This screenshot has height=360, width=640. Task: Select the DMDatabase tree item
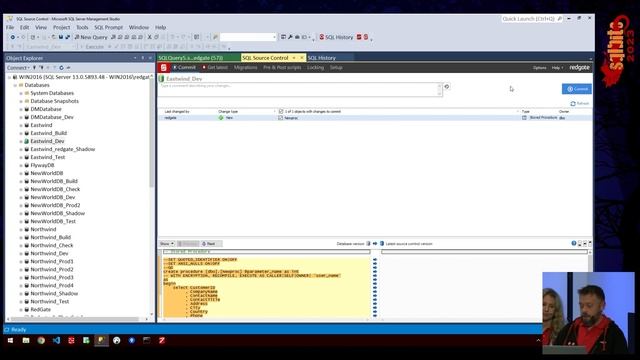click(x=46, y=109)
